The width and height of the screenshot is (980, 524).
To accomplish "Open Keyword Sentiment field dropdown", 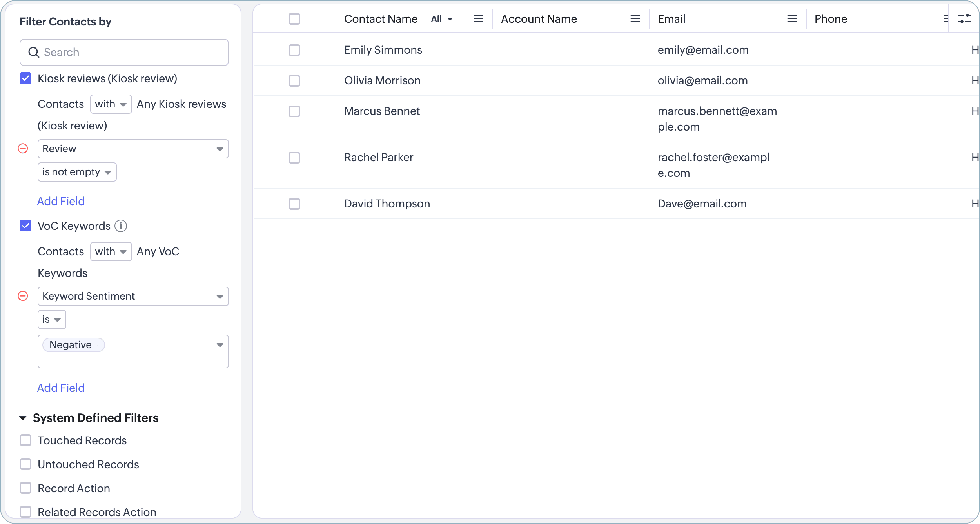I will [133, 297].
